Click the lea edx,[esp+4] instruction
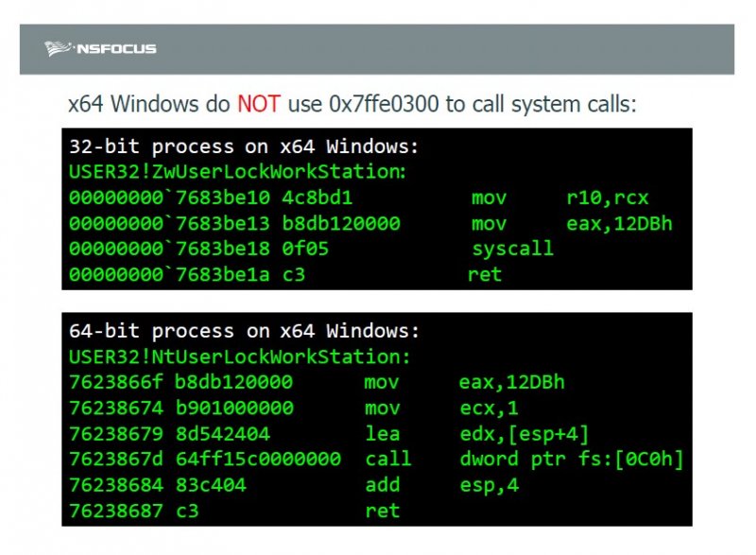This screenshot has width=756, height=555. pyautogui.click(x=477, y=434)
